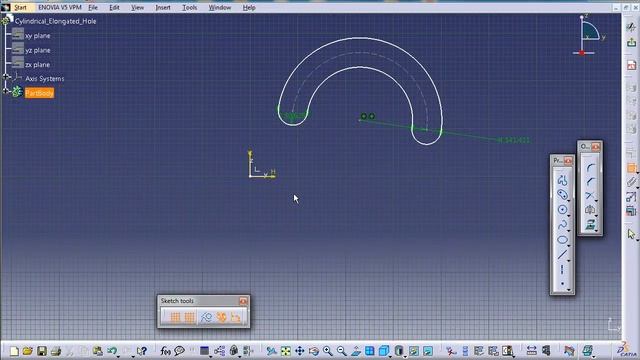The height and width of the screenshot is (360, 640).
Task: Select the Chamfer tool in Operation toolbar
Action: (590, 182)
